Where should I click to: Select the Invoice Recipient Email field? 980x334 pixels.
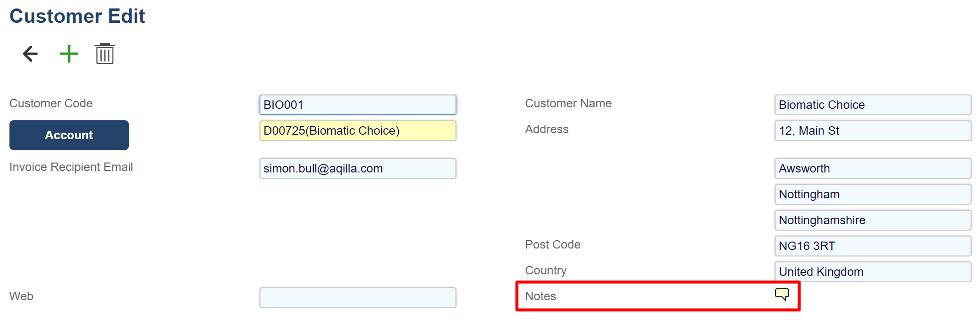click(357, 168)
